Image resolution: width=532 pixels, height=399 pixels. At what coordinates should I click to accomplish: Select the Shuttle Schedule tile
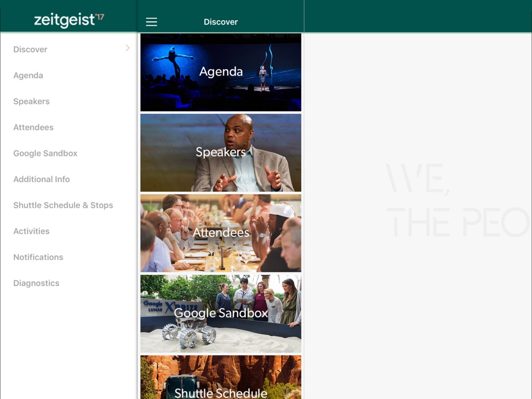[221, 377]
